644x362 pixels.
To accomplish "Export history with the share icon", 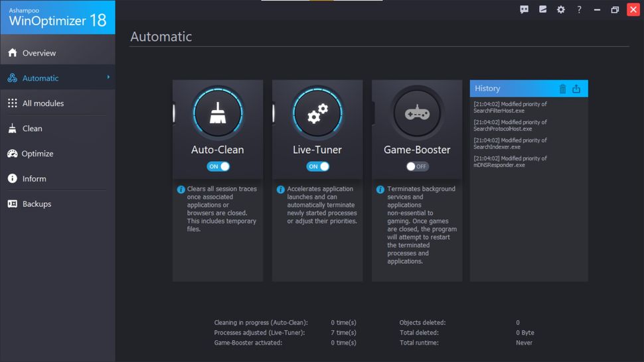I will point(576,89).
